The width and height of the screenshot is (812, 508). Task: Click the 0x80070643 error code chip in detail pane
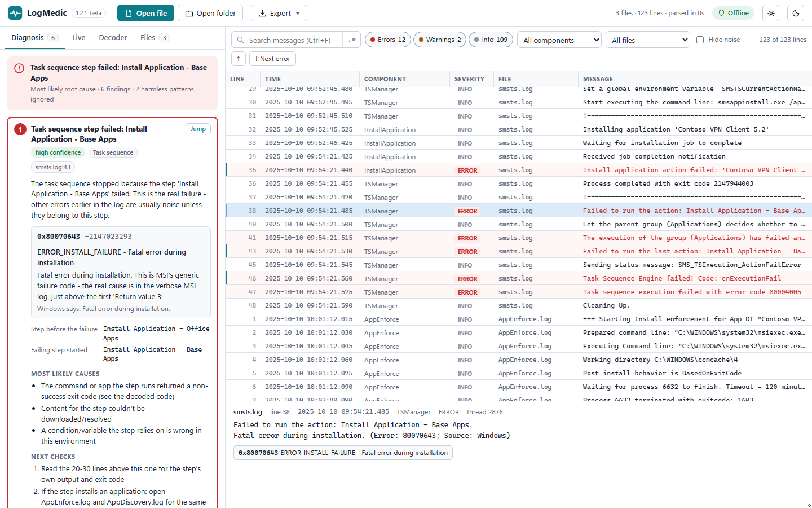(x=343, y=453)
